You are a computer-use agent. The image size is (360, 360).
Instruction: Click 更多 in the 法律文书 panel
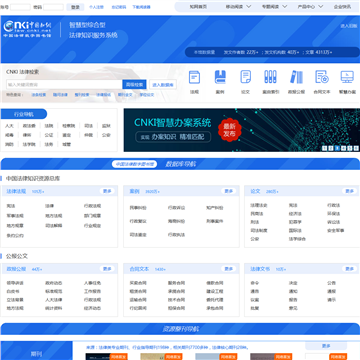349,269
